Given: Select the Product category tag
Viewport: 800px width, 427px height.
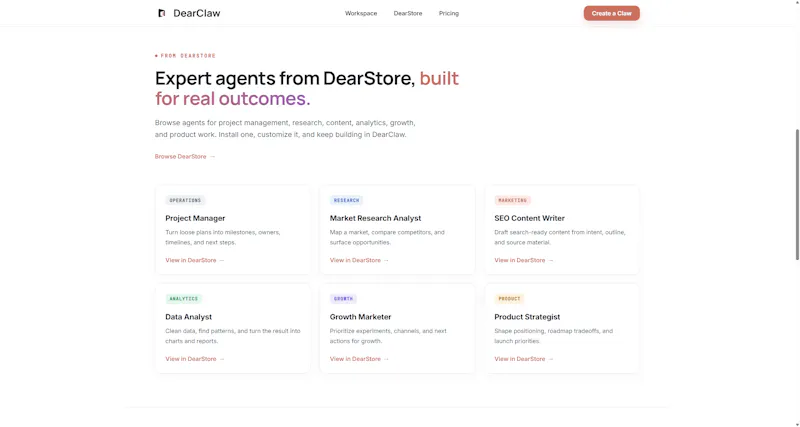Looking at the screenshot, I should click(509, 299).
